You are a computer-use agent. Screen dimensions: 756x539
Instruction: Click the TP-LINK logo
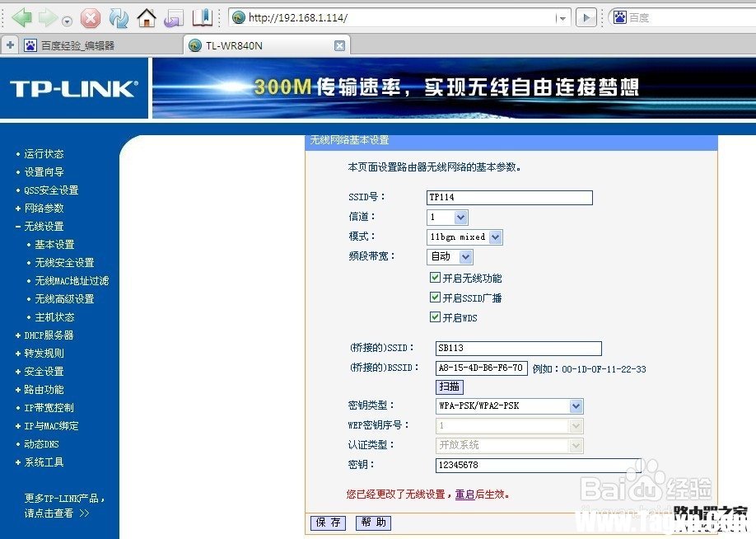74,89
